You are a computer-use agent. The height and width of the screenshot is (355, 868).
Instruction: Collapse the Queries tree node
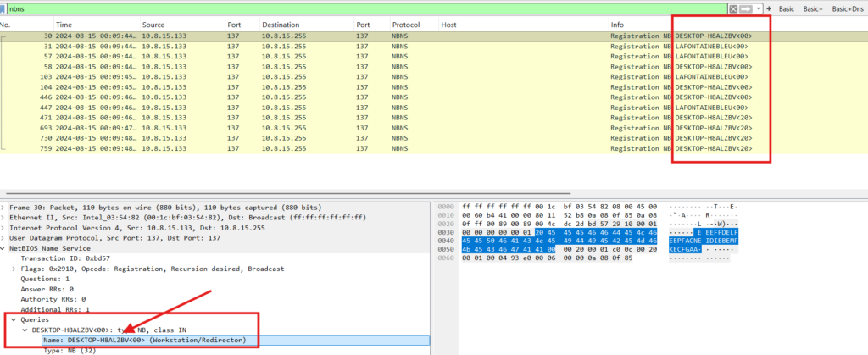(x=14, y=319)
